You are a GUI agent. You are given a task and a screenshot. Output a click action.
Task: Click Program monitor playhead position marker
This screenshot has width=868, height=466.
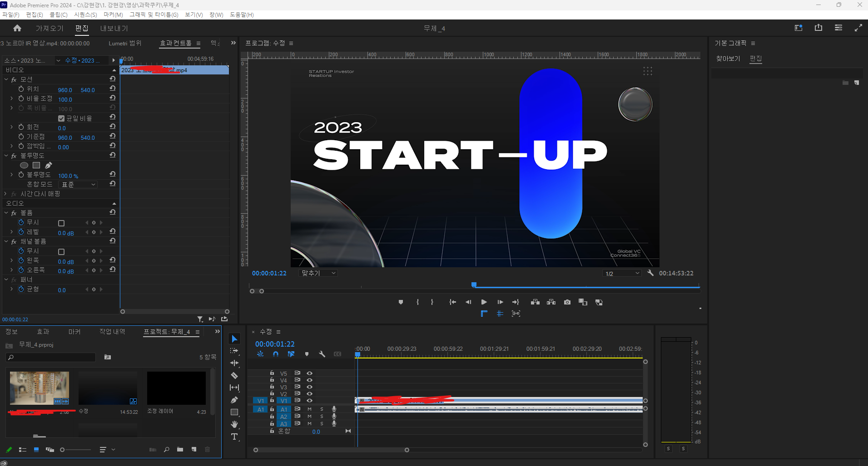(x=474, y=285)
